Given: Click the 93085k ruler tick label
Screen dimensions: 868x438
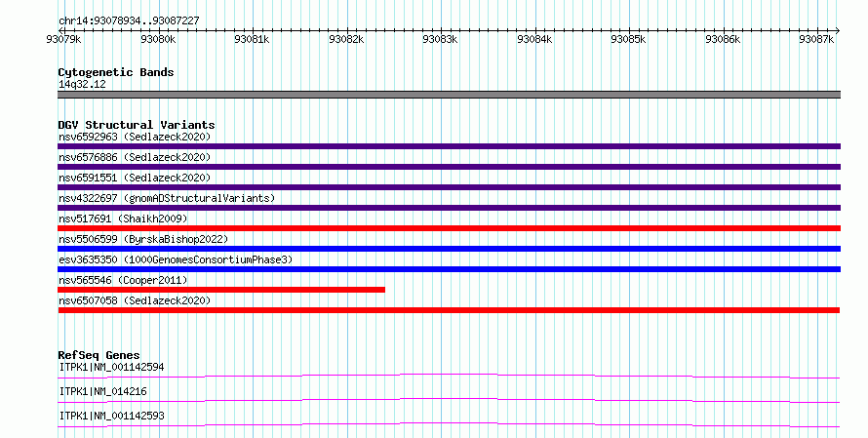Looking at the screenshot, I should pyautogui.click(x=628, y=39).
